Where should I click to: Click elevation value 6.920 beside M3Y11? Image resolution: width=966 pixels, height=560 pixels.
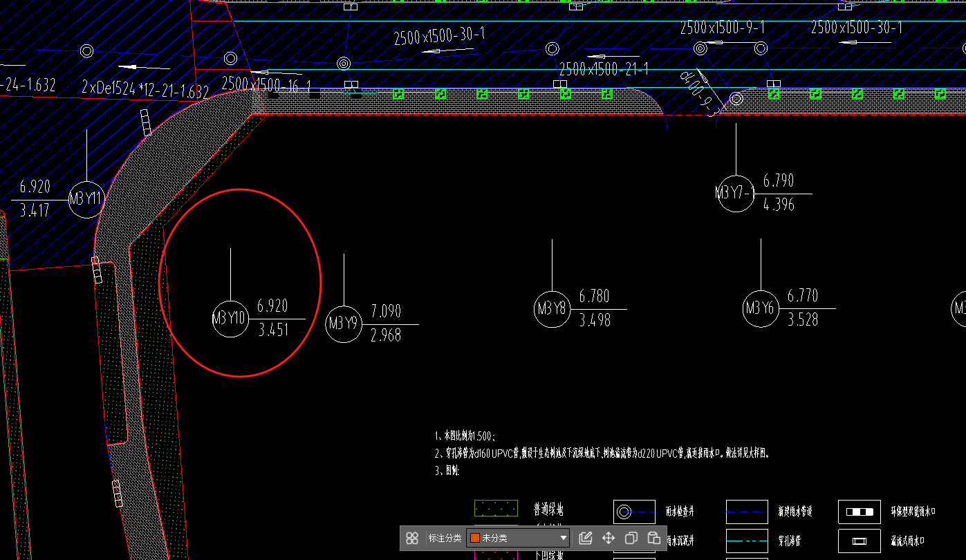pos(35,186)
